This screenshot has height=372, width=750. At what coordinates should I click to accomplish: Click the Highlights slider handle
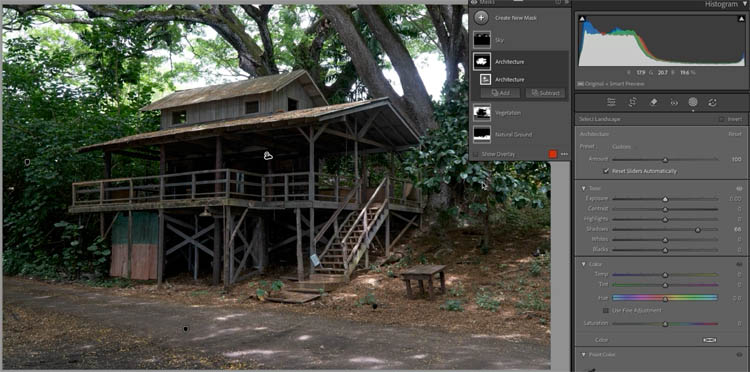click(665, 220)
